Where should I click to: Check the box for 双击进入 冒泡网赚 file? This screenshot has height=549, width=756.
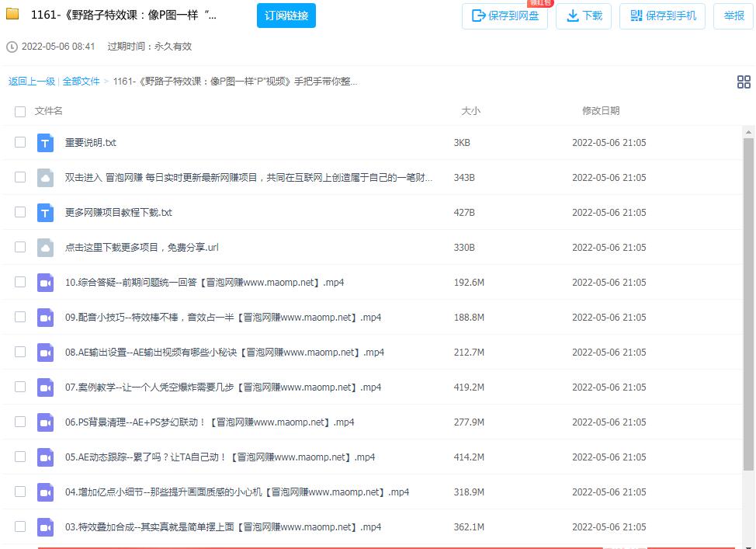pos(20,177)
